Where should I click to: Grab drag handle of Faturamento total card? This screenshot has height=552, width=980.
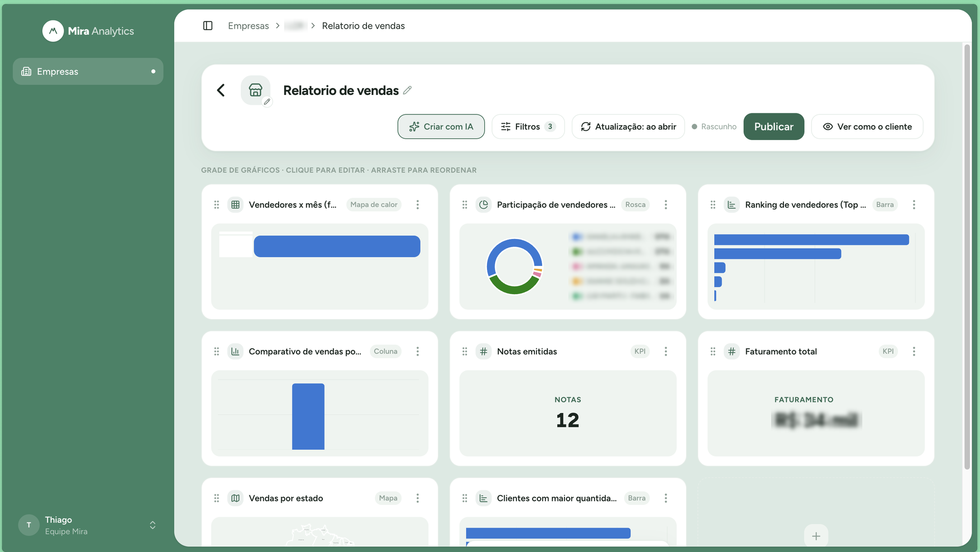coord(713,351)
